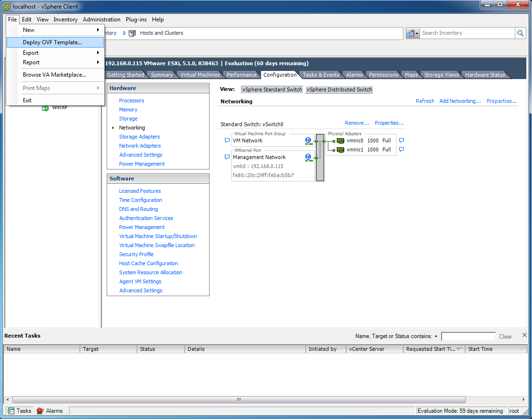Click the VM Network info bubble icon

227,140
